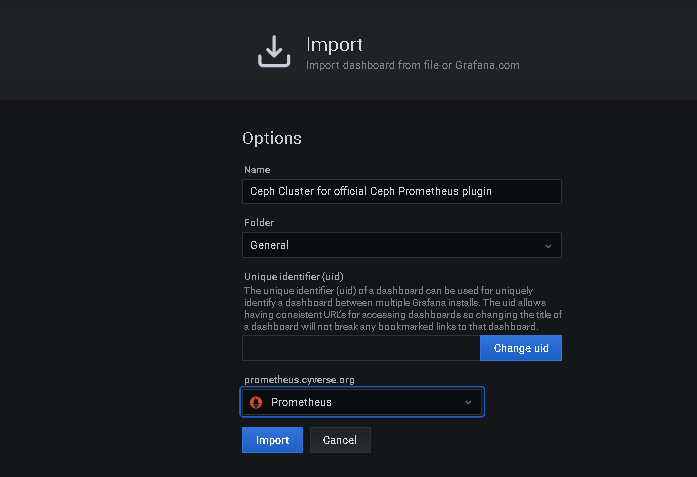This screenshot has width=697, height=477.
Task: Click the Options heading
Action: pyautogui.click(x=272, y=138)
